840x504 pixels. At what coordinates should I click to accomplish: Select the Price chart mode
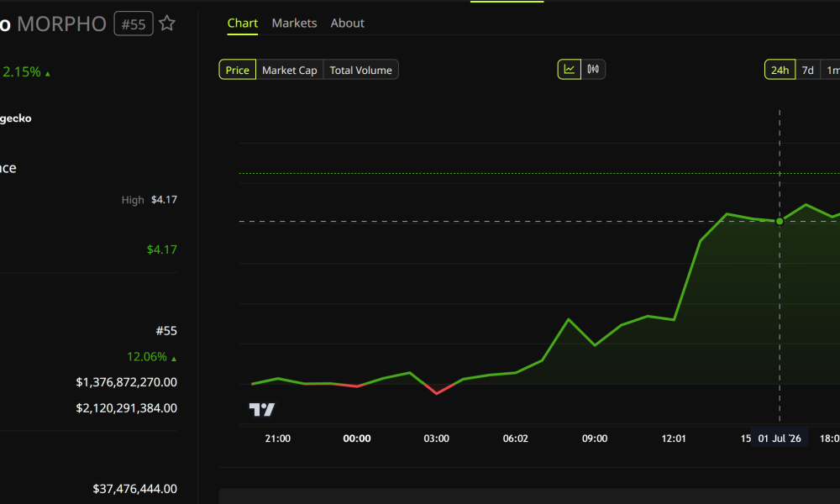point(238,70)
